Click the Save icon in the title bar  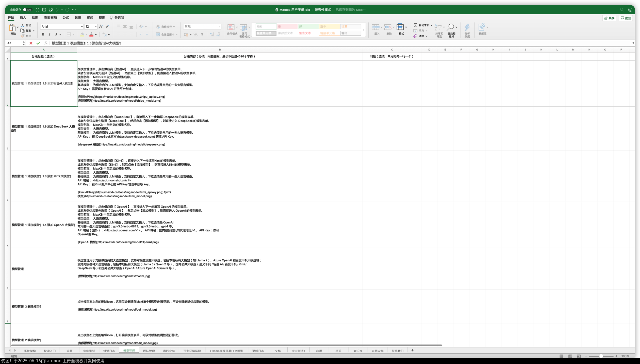[x=44, y=10]
